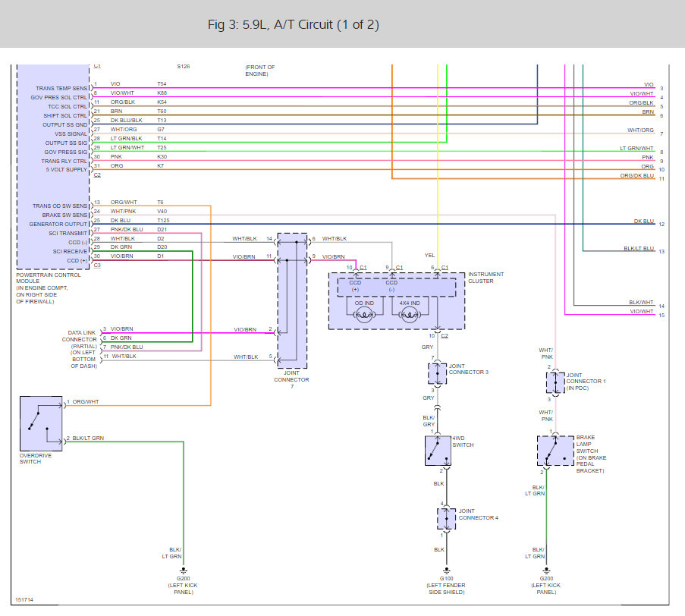Screen dimensions: 685x616
Task: Click the 4WD Switch symbol
Action: 438,451
